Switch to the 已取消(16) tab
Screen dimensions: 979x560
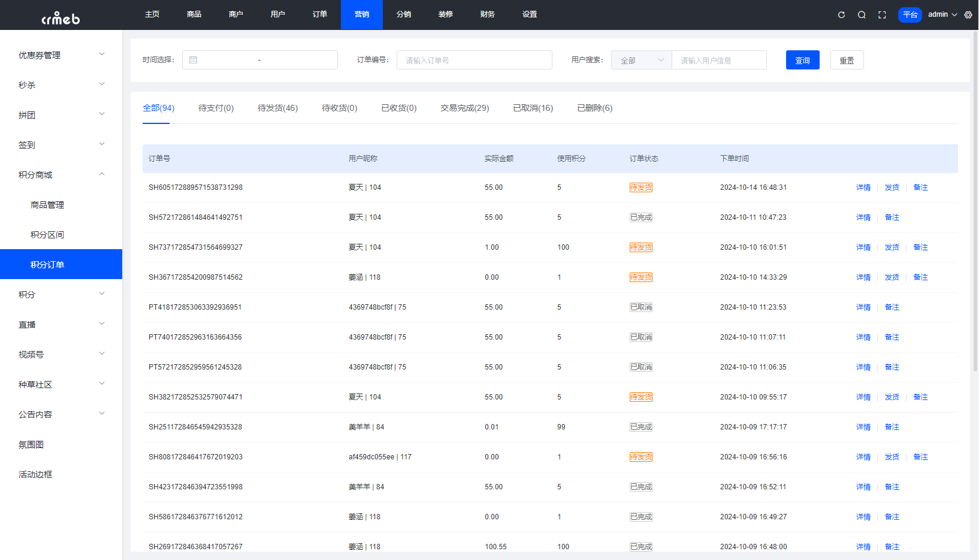click(x=533, y=108)
